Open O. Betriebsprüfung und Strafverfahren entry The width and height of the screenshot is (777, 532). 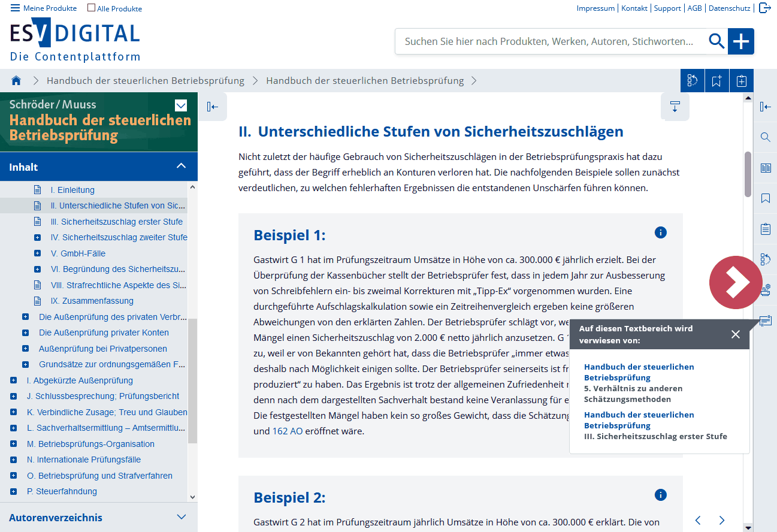point(99,476)
